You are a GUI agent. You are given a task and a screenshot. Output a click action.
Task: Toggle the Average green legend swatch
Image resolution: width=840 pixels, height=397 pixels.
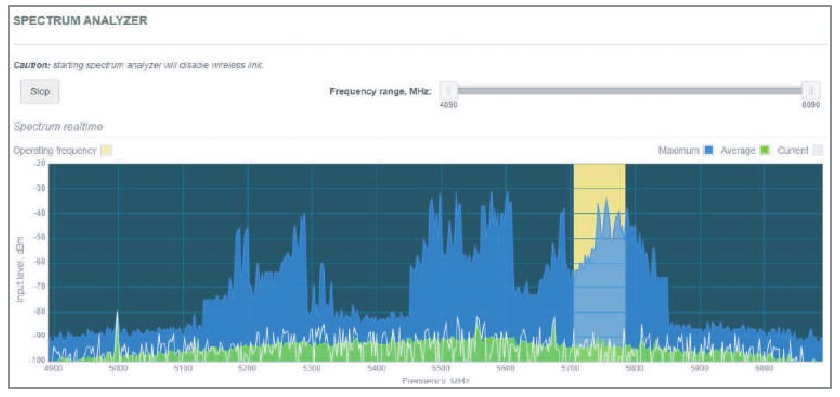(764, 151)
